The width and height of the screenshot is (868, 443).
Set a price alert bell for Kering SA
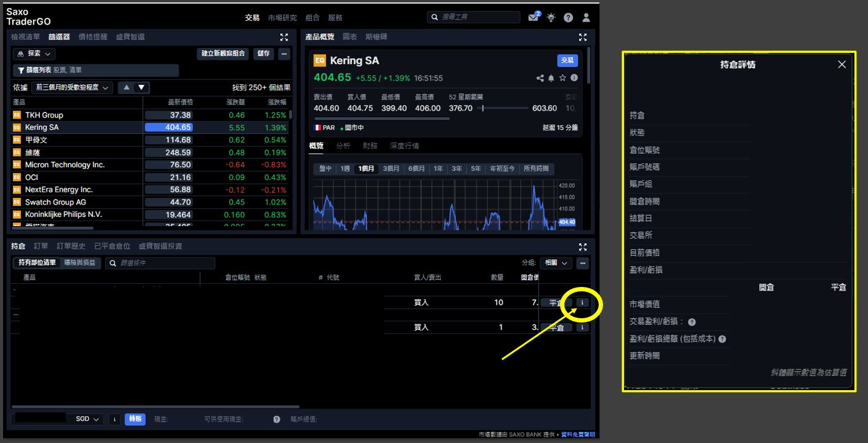tap(551, 78)
